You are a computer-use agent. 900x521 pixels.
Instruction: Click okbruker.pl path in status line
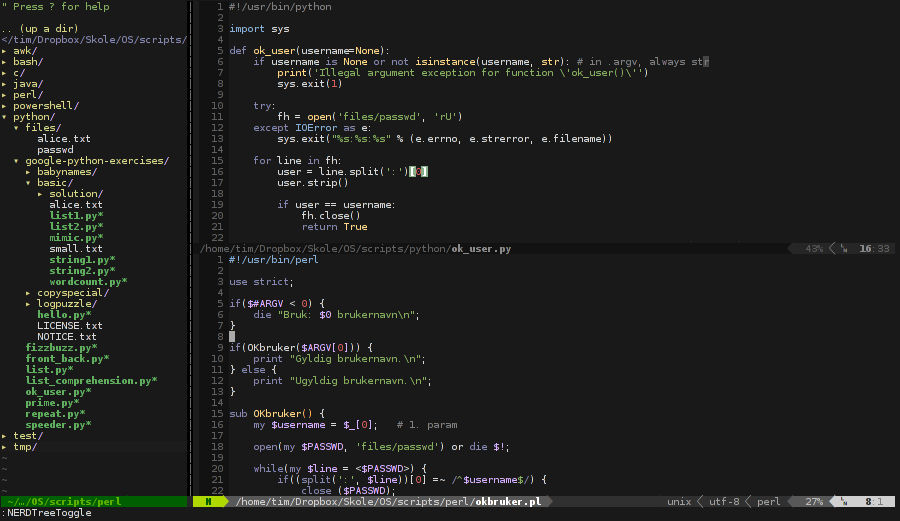tap(388, 502)
